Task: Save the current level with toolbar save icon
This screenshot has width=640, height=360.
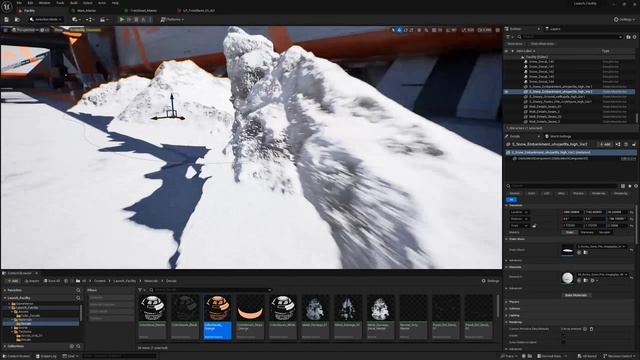Action: coord(7,19)
